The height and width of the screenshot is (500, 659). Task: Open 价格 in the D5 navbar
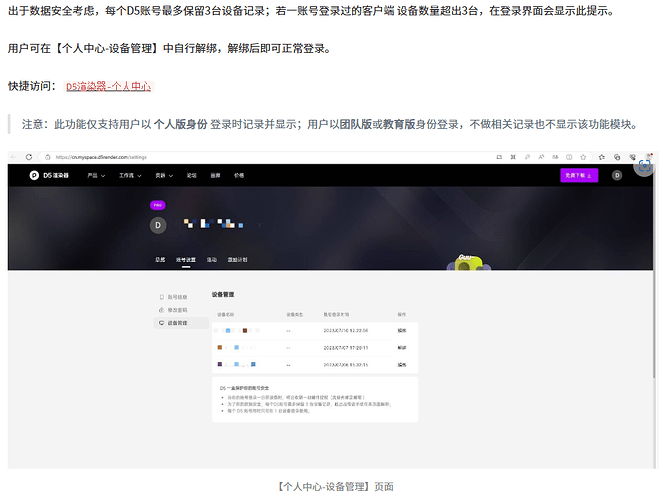click(239, 176)
